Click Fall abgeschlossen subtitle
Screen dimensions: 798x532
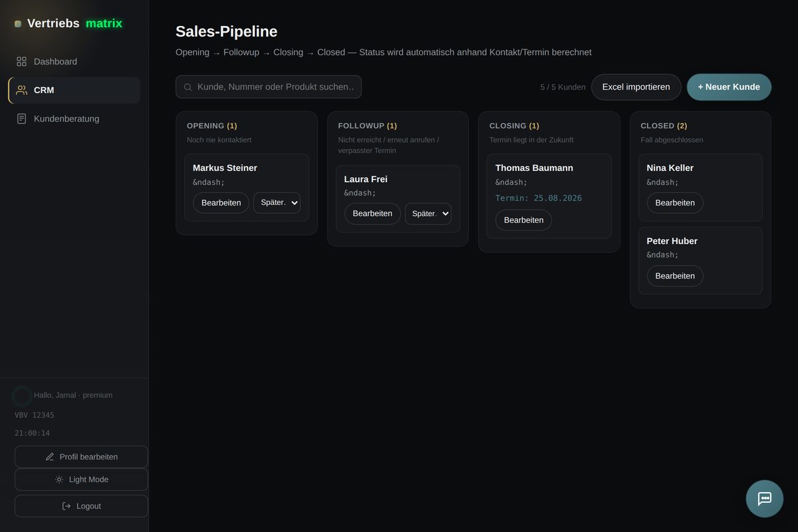coord(672,140)
